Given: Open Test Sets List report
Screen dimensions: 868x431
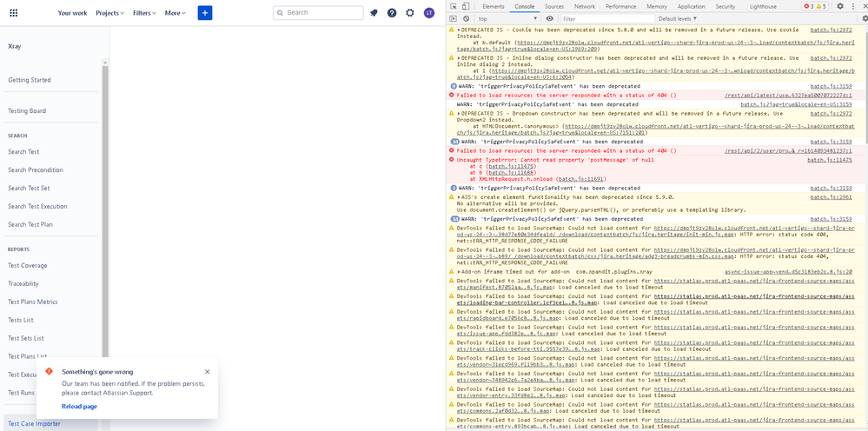Looking at the screenshot, I should [26, 338].
